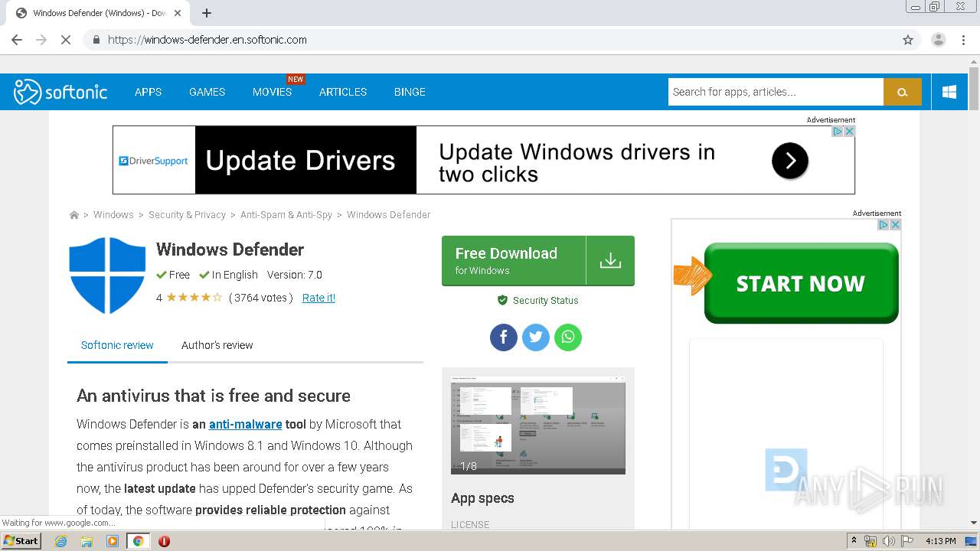Image resolution: width=980 pixels, height=551 pixels.
Task: Open the screenshot thumbnail 1/8
Action: pyautogui.click(x=538, y=425)
